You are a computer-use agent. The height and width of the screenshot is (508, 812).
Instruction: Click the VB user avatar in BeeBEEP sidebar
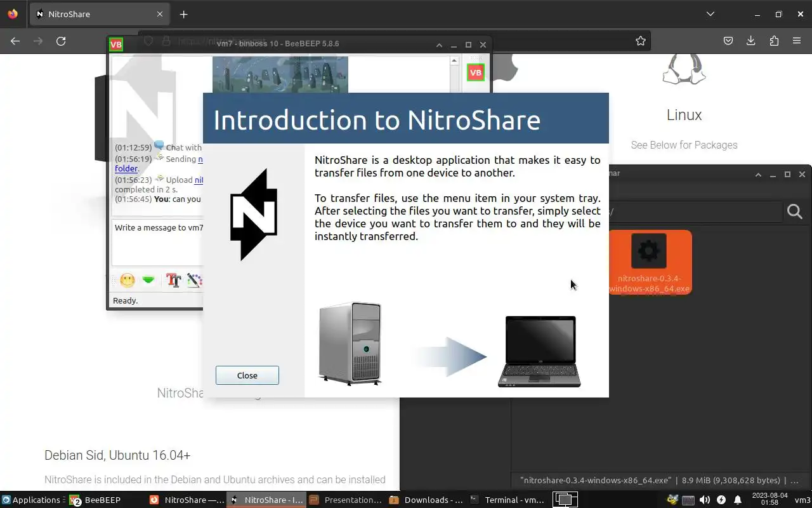click(x=475, y=72)
